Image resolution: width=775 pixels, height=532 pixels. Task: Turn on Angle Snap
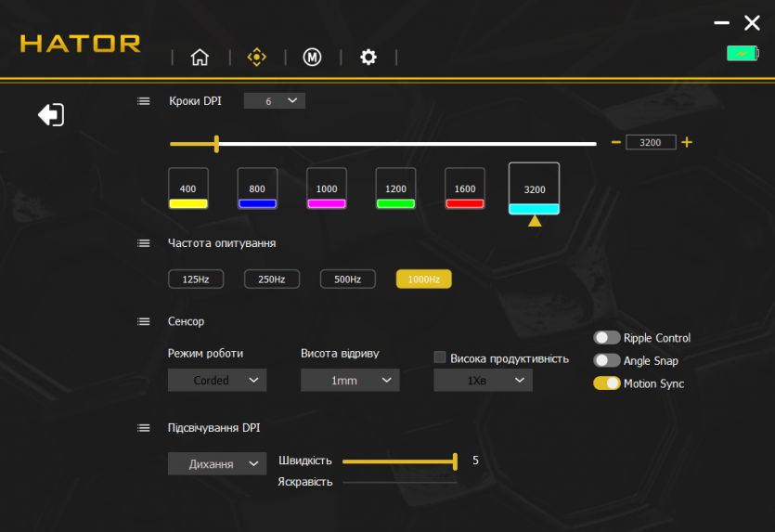(607, 360)
